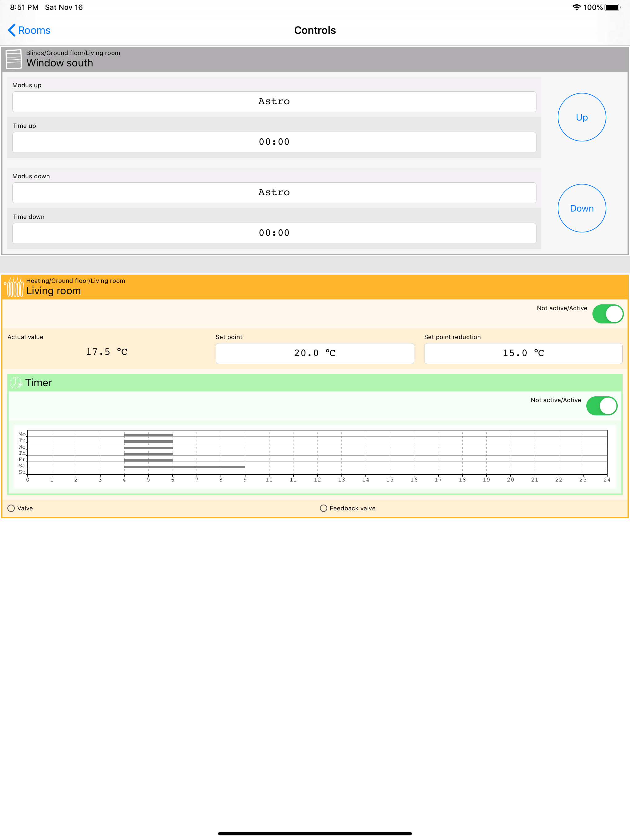Image resolution: width=630 pixels, height=840 pixels.
Task: Click Friday timer bar in the chart
Action: (x=149, y=460)
